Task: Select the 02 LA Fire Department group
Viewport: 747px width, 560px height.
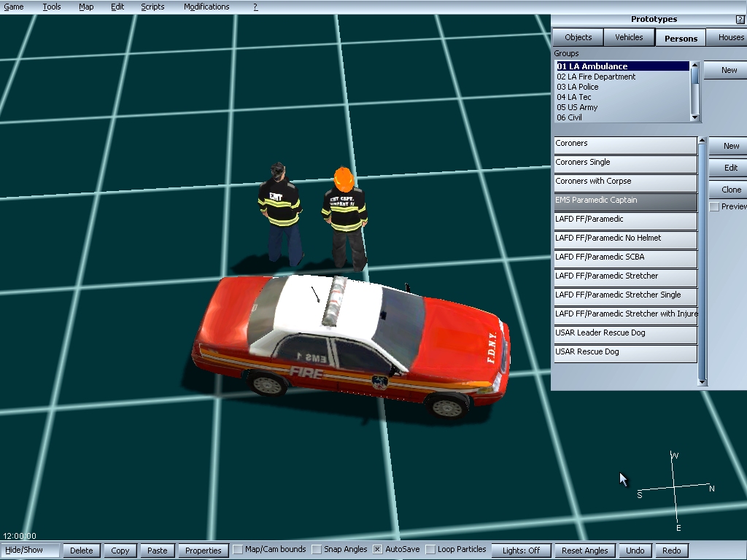Action: (622, 77)
